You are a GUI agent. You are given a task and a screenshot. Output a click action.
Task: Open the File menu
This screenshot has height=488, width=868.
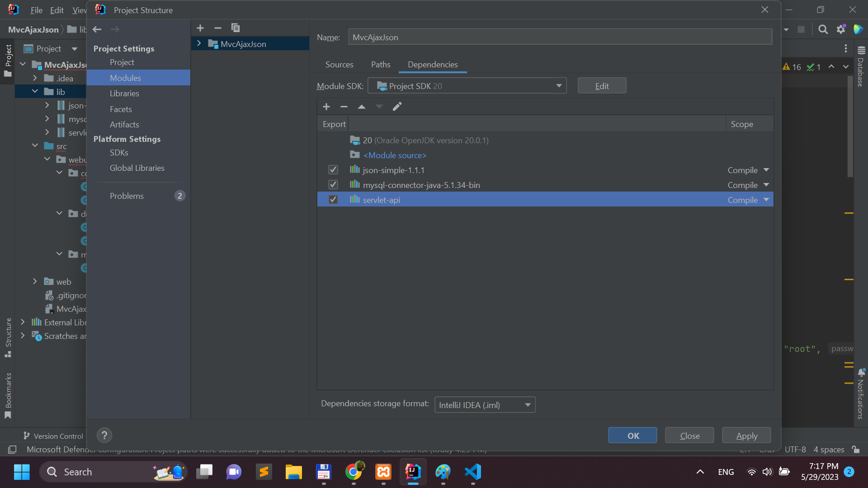click(36, 10)
